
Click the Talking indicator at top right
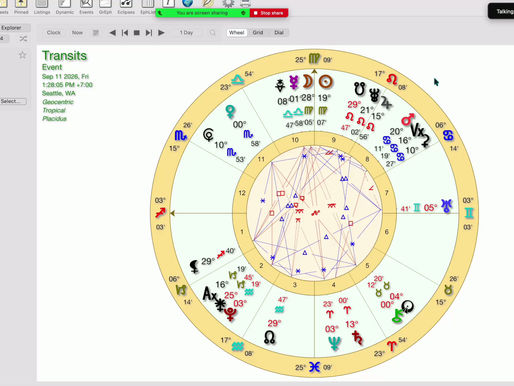coord(502,11)
